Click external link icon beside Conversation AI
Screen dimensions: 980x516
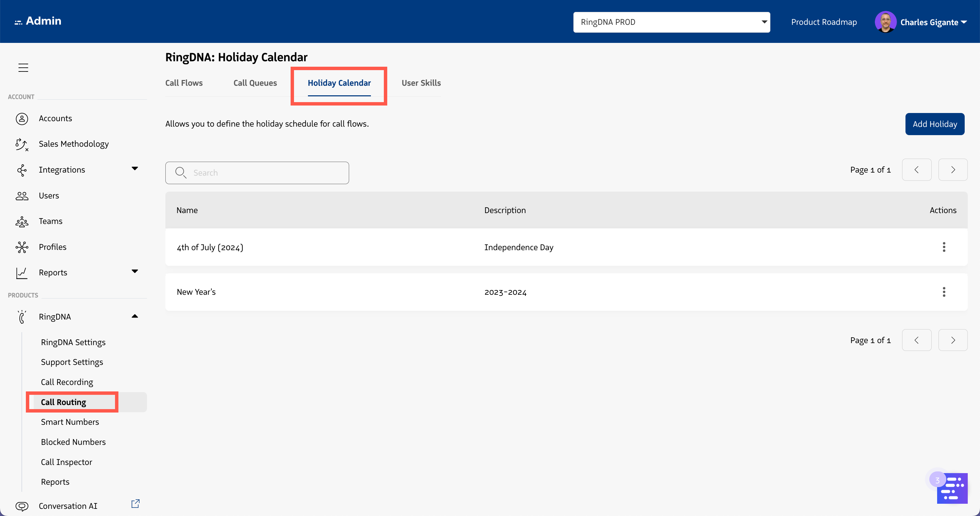point(135,504)
